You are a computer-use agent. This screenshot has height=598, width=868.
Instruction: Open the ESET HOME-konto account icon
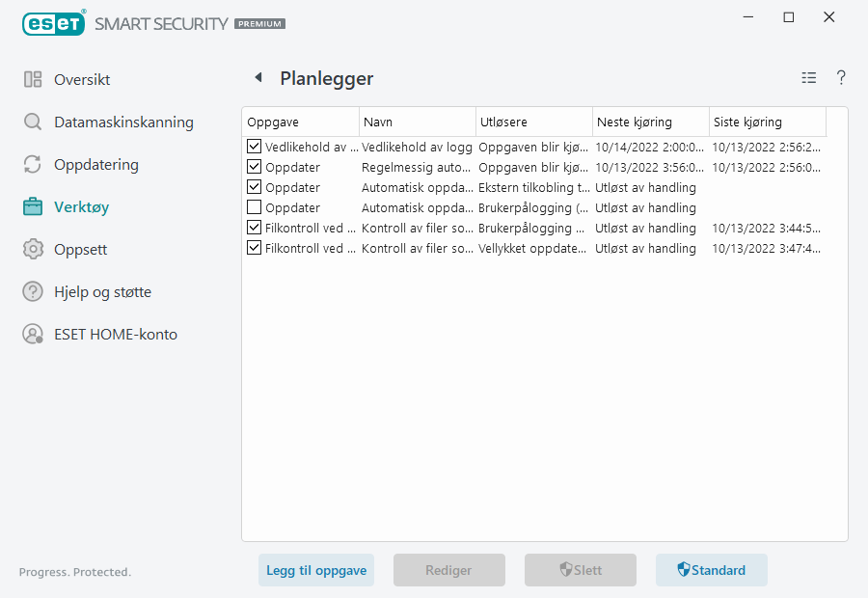pos(33,334)
